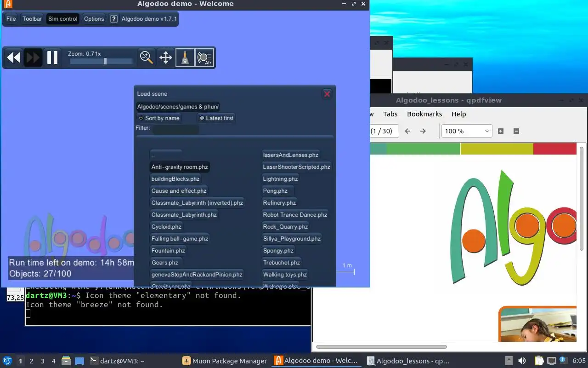Image resolution: width=588 pixels, height=368 pixels.
Task: Load Walking toys.phz scene
Action: pos(285,275)
